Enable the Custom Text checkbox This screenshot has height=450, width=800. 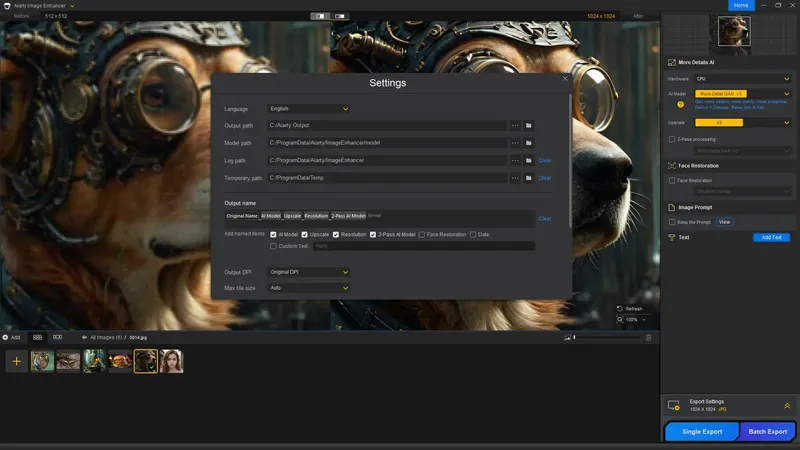273,246
